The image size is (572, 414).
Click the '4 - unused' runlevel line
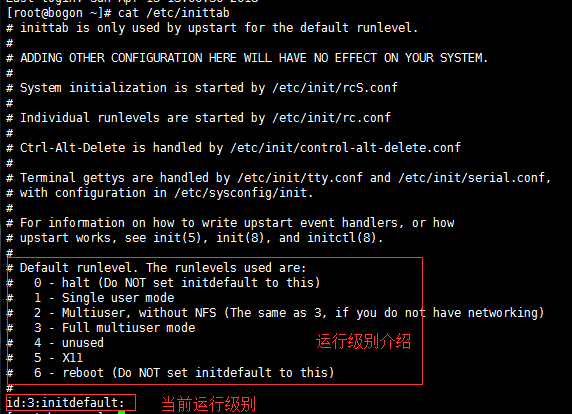pyautogui.click(x=69, y=343)
